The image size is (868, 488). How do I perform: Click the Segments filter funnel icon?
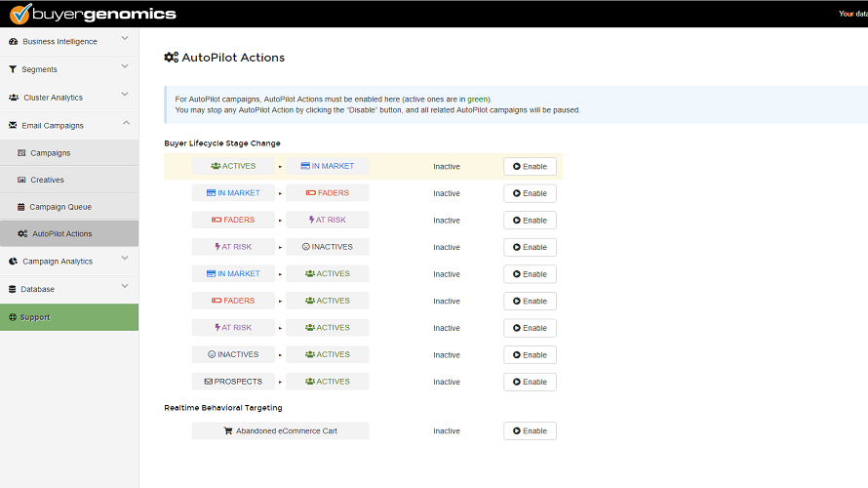(13, 69)
